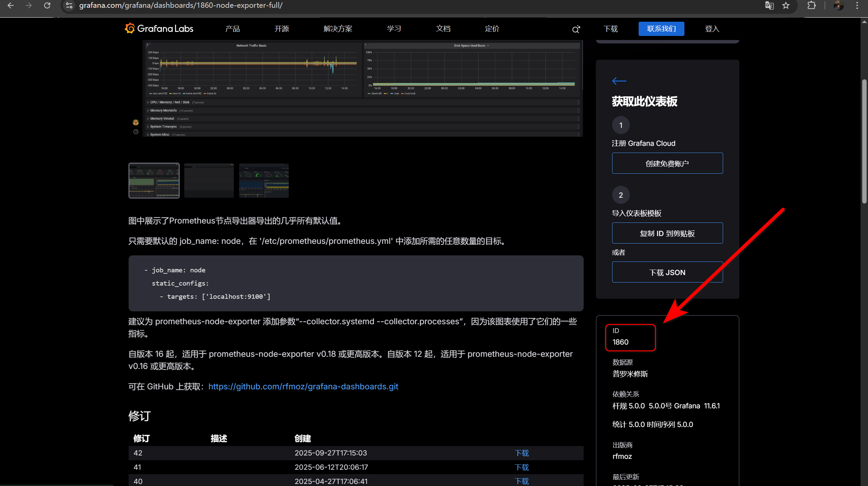Select the third dashboard thumbnail
868x486 pixels.
click(x=264, y=180)
